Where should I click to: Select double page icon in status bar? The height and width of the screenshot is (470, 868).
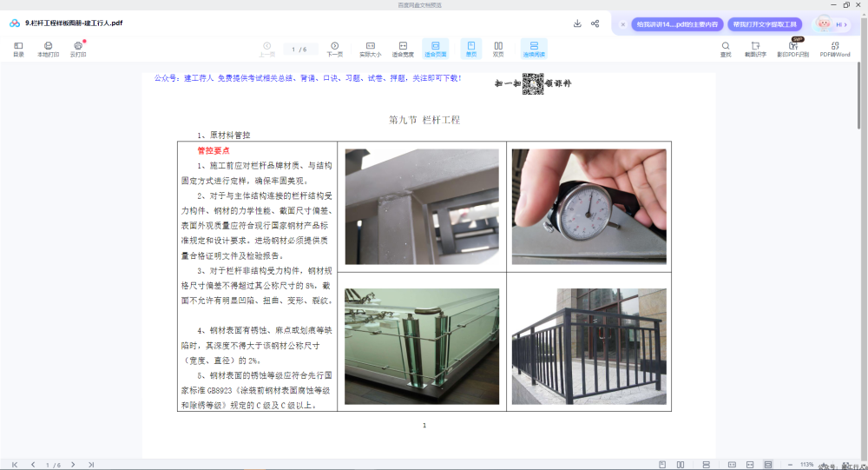(x=681, y=465)
